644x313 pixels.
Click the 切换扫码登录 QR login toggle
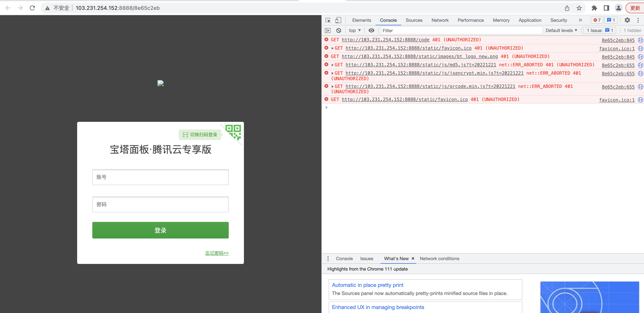point(200,135)
